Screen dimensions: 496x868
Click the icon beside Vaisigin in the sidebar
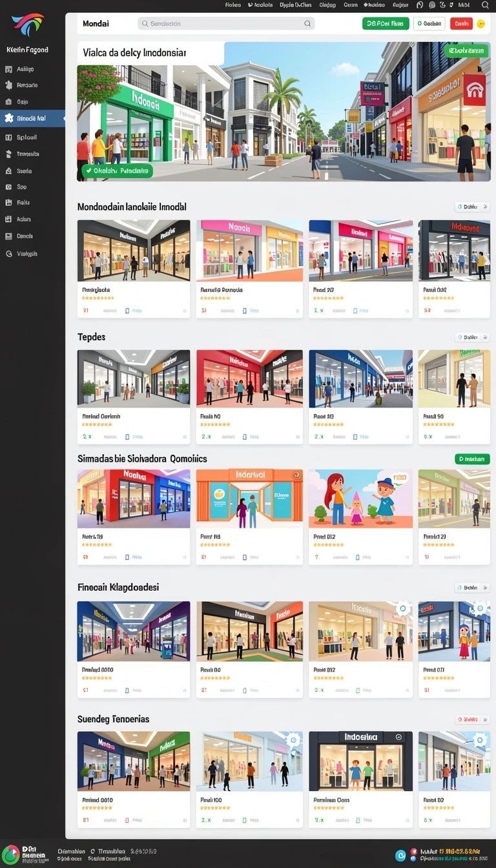pos(8,254)
